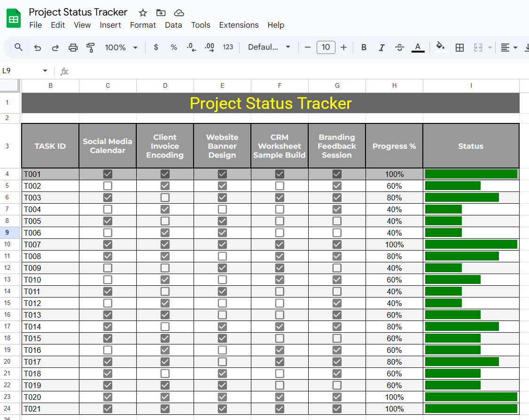Check Website Banner Design for T008
The height and width of the screenshot is (420, 529).
coord(222,256)
